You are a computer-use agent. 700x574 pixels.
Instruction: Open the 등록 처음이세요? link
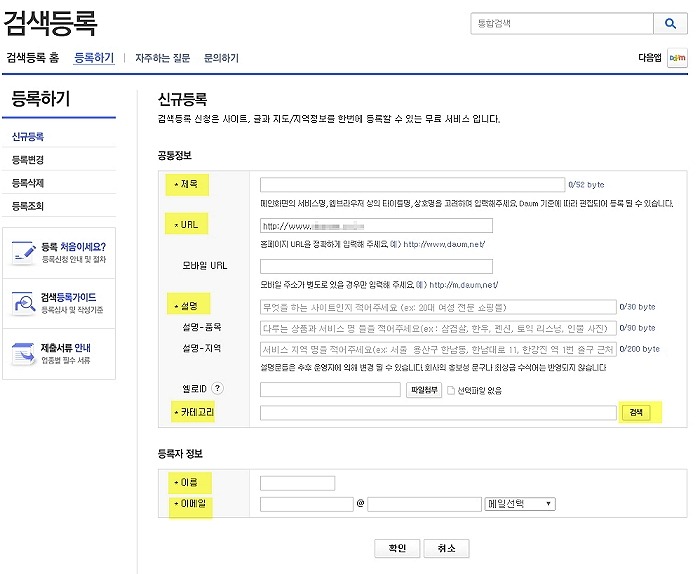pos(74,247)
